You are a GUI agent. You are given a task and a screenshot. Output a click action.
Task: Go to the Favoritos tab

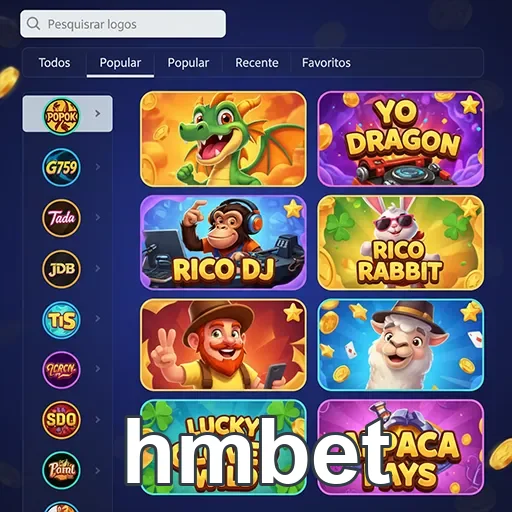(326, 63)
